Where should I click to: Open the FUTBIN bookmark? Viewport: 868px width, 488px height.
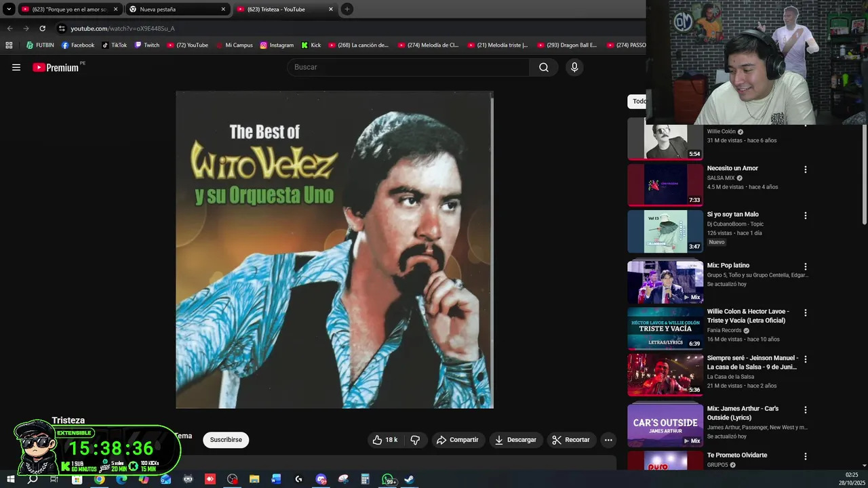[x=40, y=45]
